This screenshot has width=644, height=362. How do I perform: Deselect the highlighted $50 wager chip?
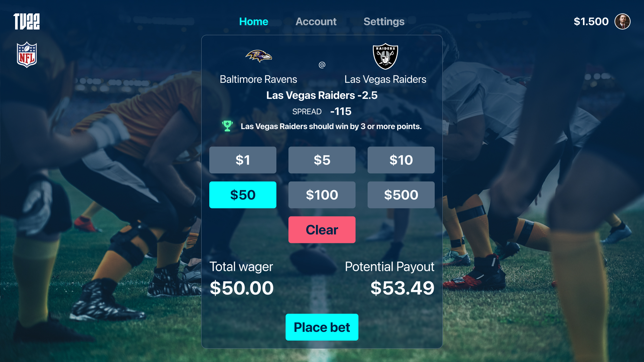[x=243, y=195]
